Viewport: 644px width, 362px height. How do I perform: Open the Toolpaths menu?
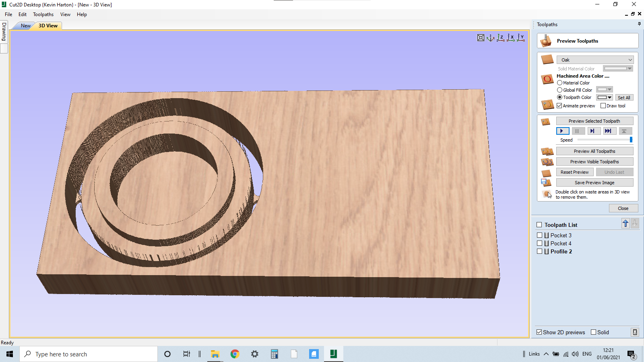point(43,14)
